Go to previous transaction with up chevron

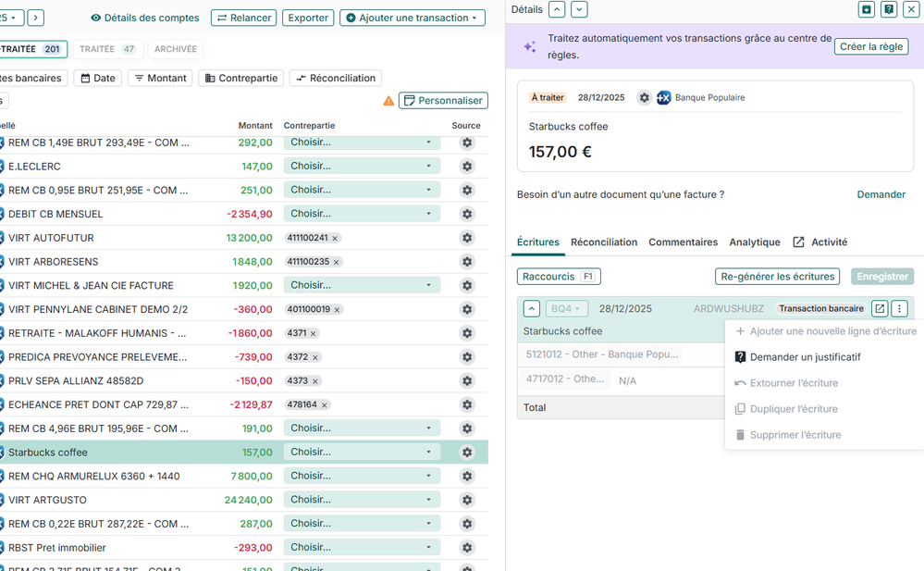[x=557, y=9]
